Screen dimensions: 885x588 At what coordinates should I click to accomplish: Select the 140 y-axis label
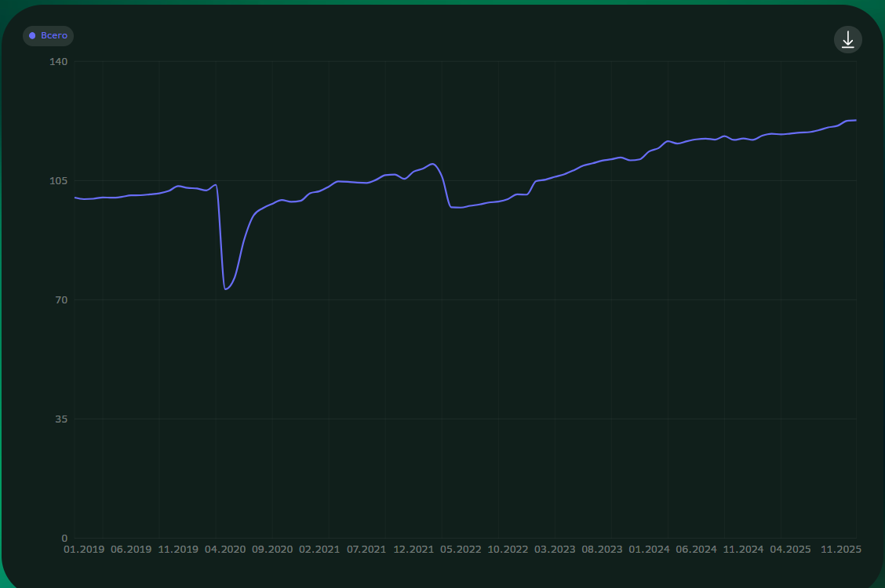59,61
